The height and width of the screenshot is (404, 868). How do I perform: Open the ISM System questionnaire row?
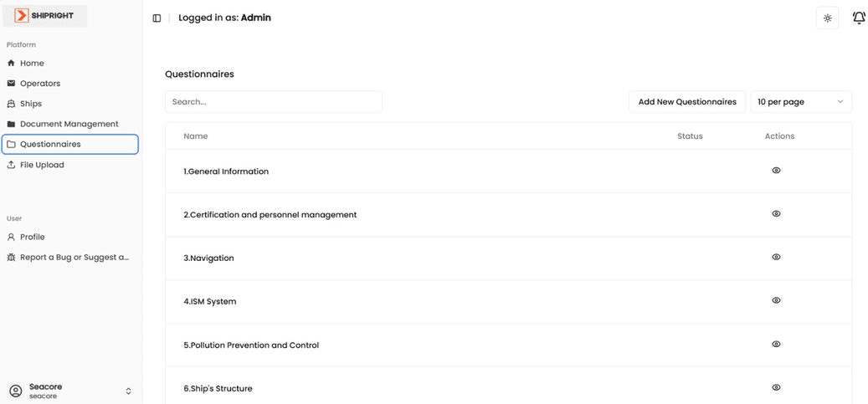[210, 302]
